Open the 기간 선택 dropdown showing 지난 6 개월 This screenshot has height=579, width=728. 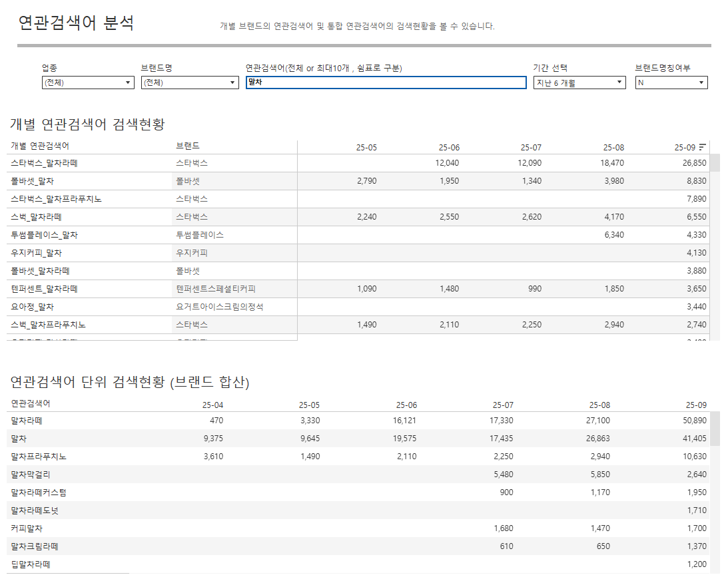[579, 83]
